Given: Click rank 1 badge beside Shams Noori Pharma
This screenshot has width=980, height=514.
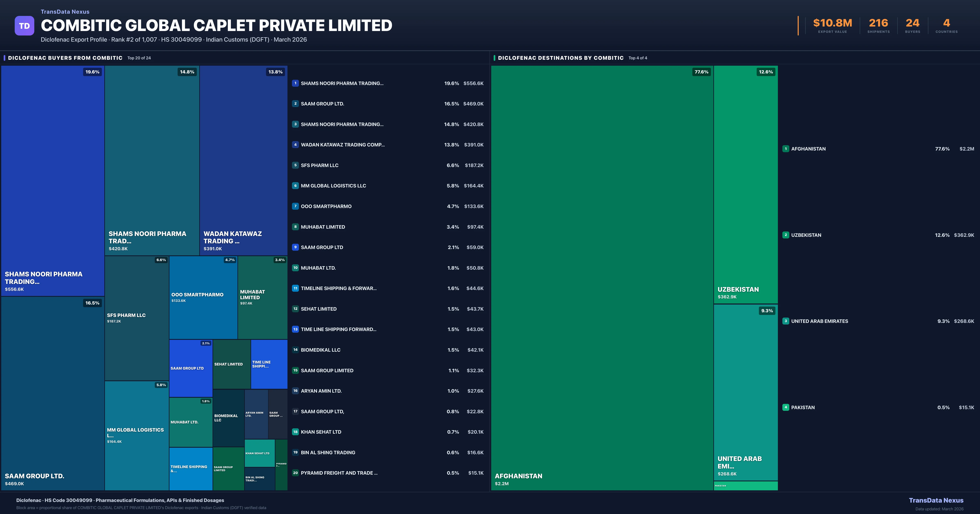Looking at the screenshot, I should tap(295, 83).
